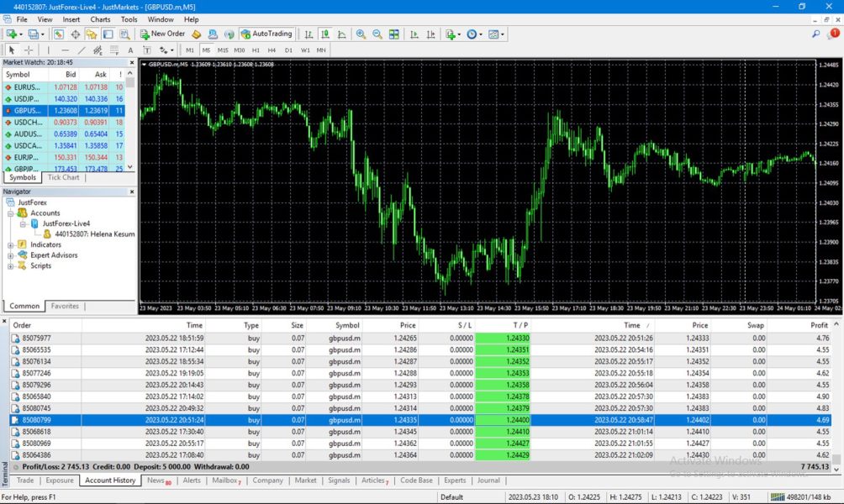The height and width of the screenshot is (504, 844).
Task: Expand the Expert Advisors tree node
Action: coord(11,255)
